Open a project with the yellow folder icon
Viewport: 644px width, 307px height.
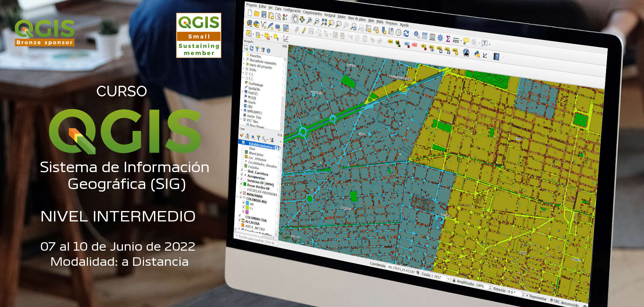click(x=257, y=13)
